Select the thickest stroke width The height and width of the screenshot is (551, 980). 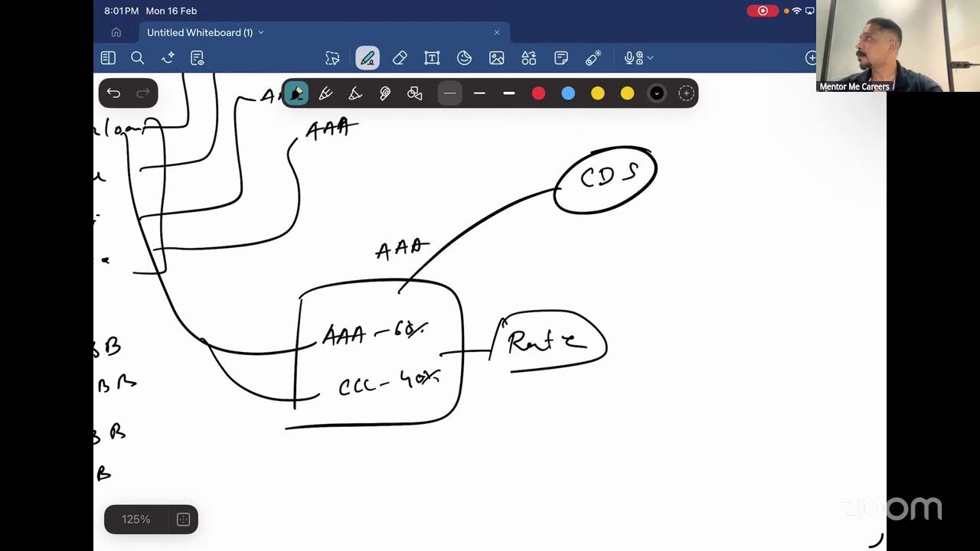509,93
